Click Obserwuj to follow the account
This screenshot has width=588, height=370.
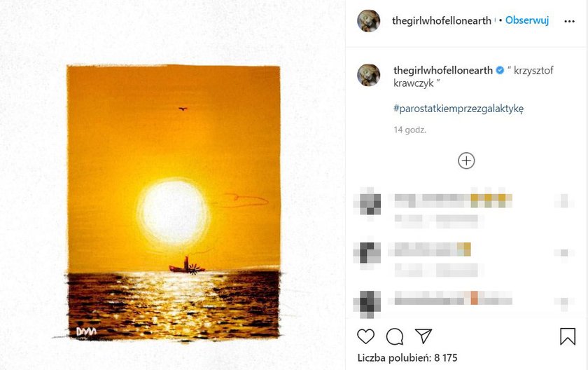(x=527, y=20)
